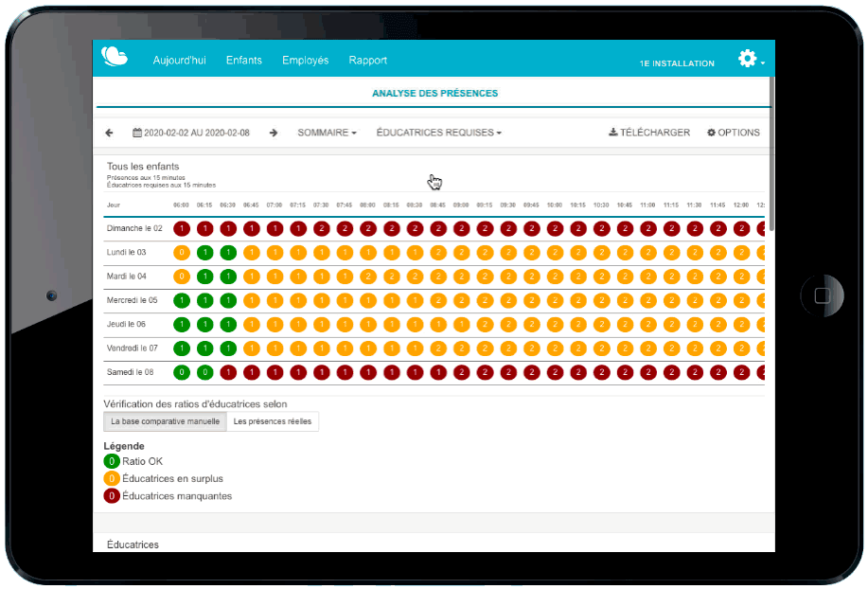This screenshot has height=589, width=868.
Task: Click Mardi le 04 green circle at 06:30
Action: point(228,277)
